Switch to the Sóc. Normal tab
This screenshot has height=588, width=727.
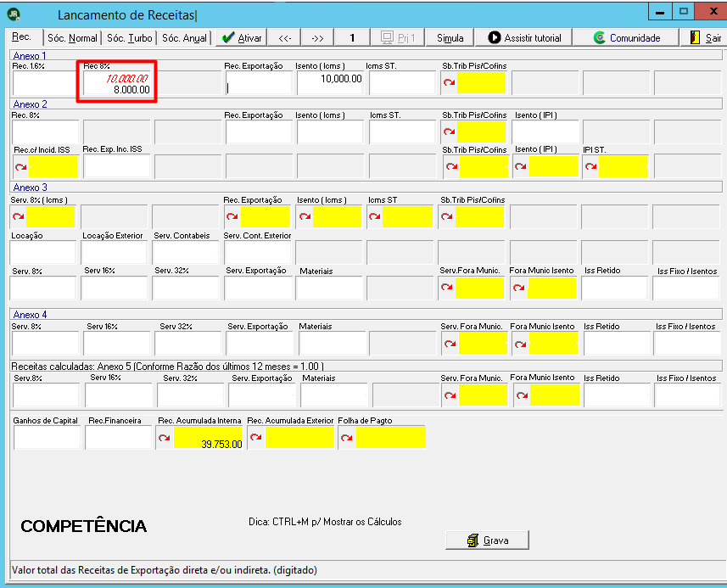coord(72,37)
